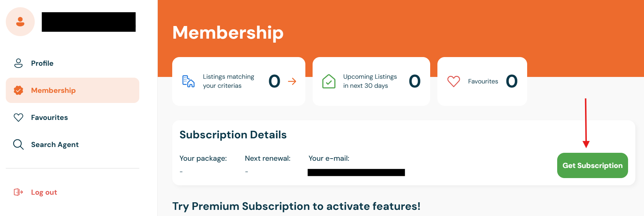The width and height of the screenshot is (644, 216).
Task: Click the user avatar icon
Action: click(x=20, y=22)
